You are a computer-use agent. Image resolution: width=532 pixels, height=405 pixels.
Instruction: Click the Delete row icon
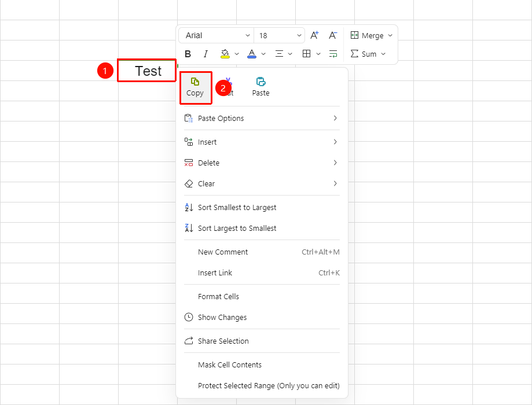[189, 163]
